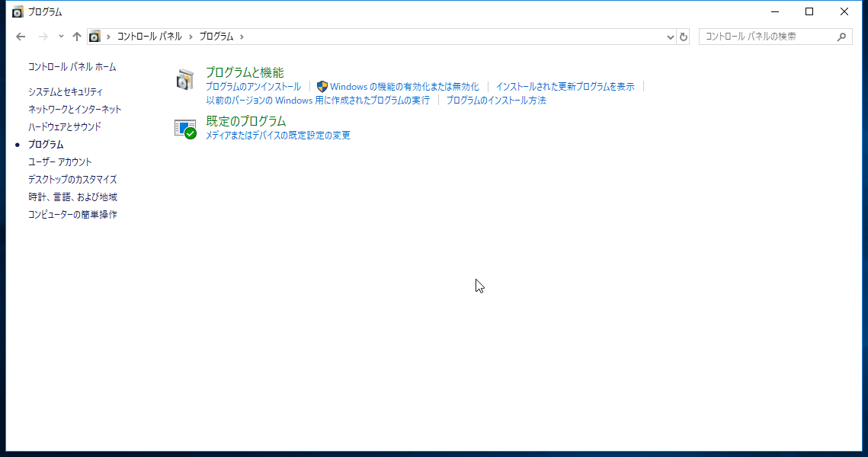Viewport: 868px width, 457px height.
Task: Close the プログラム window
Action: tap(844, 11)
